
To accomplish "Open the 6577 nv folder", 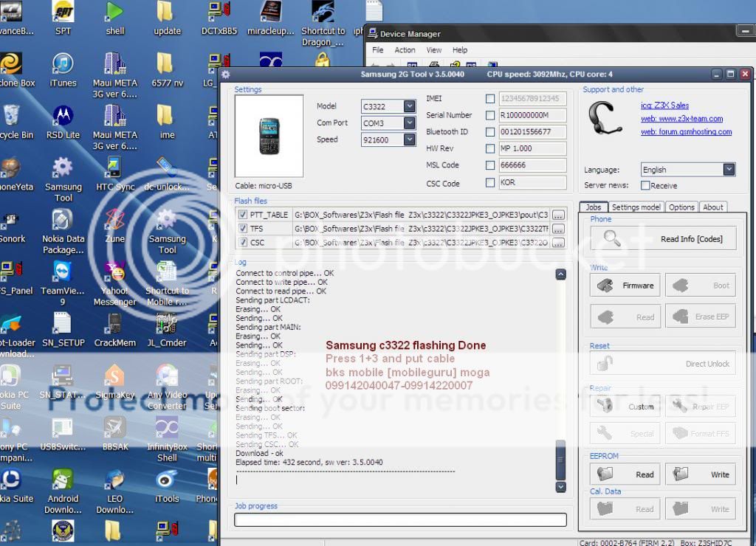I will pyautogui.click(x=167, y=70).
